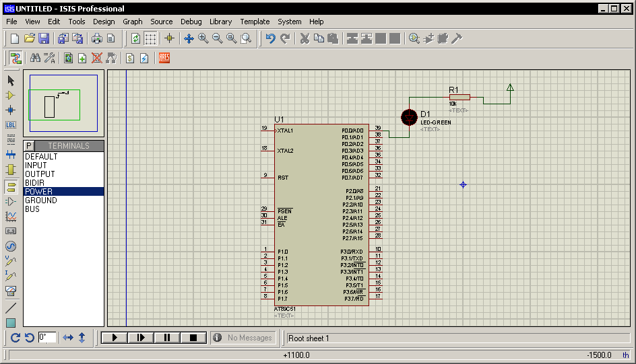
Task: Switch to Generator mode
Action: [11, 246]
